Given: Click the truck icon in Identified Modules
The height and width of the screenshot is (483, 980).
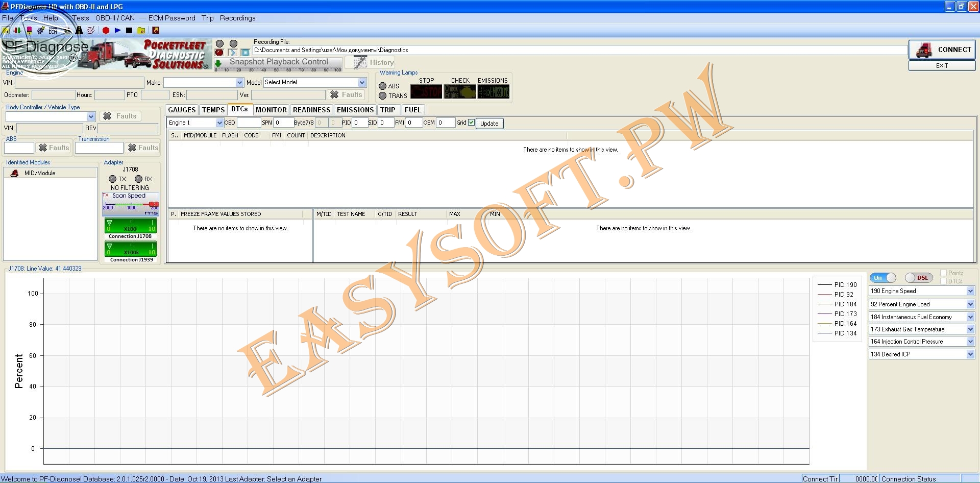Looking at the screenshot, I should (14, 173).
